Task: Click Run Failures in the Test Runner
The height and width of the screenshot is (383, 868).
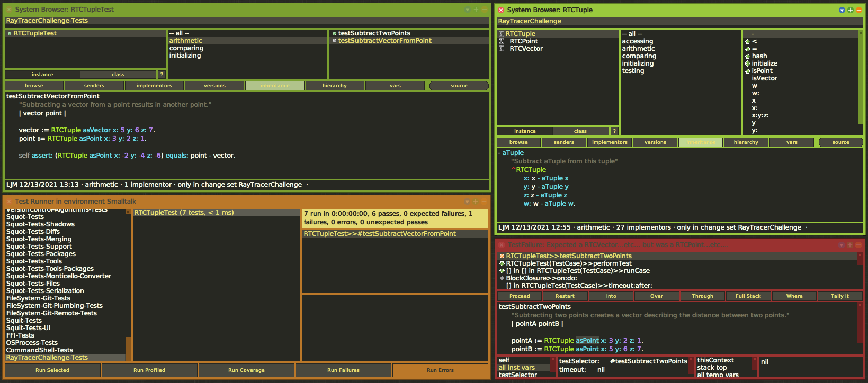Action: (x=343, y=370)
